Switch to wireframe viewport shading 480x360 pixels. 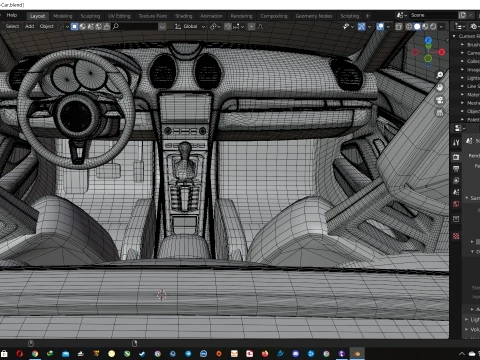tap(409, 26)
